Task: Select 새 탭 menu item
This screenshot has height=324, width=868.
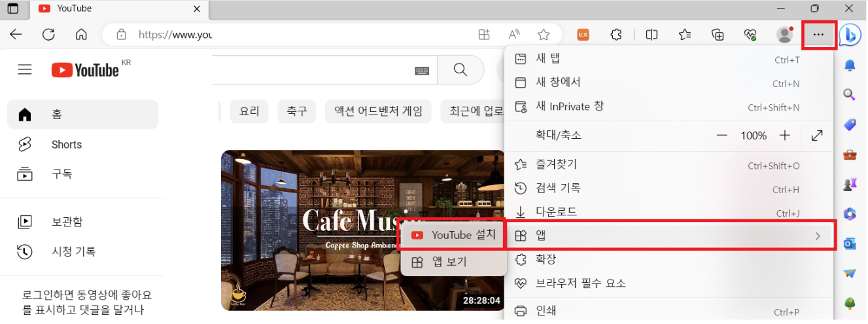Action: [669, 59]
